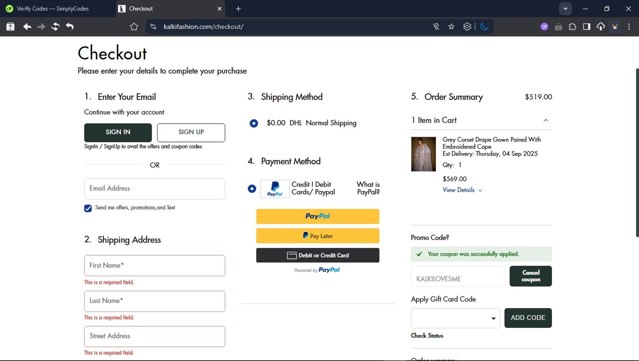Image resolution: width=639 pixels, height=361 pixels.
Task: Toggle the moon night-mode icon
Action: [484, 26]
